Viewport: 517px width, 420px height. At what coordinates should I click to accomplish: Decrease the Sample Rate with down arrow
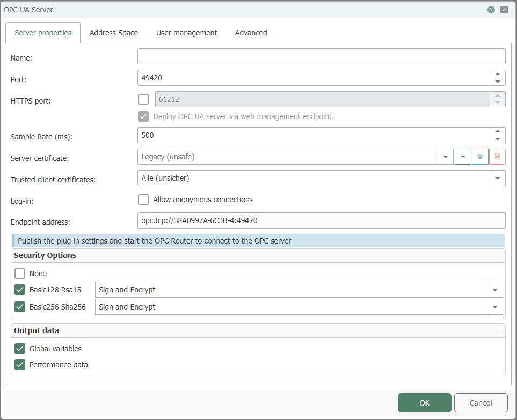click(x=498, y=139)
